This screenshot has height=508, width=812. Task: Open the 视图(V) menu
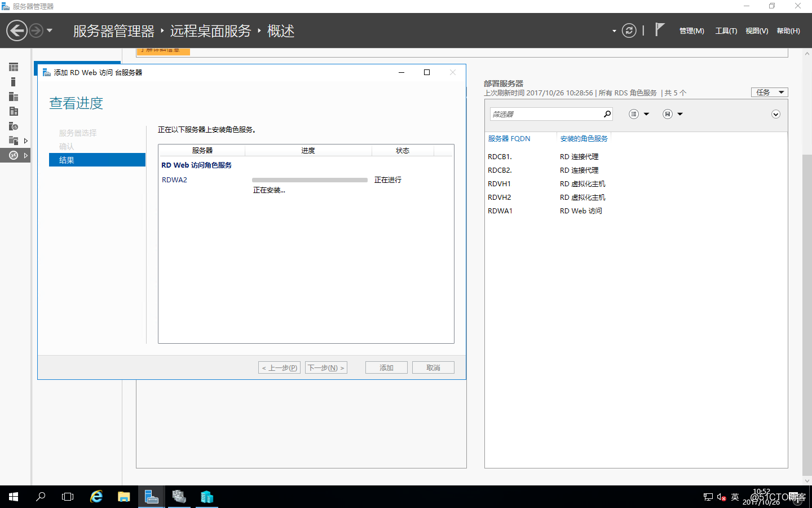757,31
